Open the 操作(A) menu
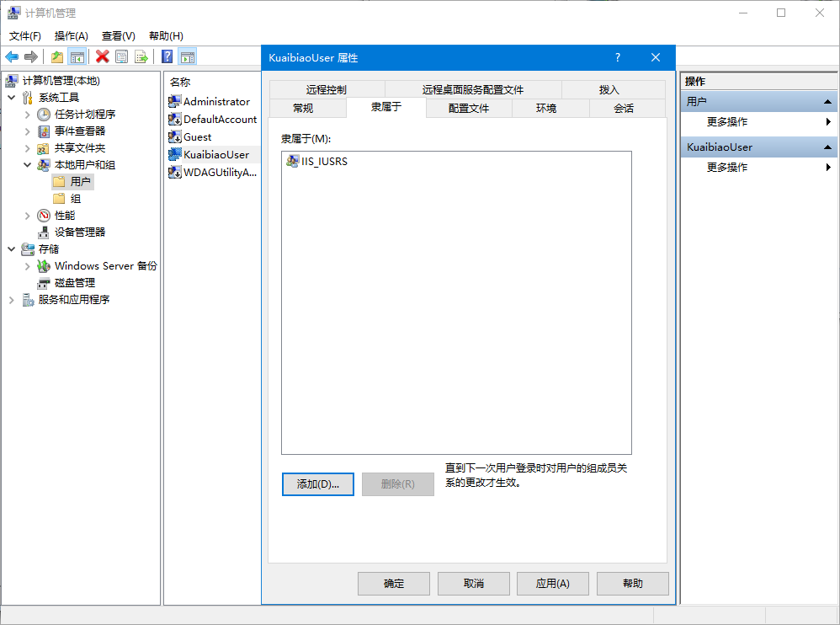The width and height of the screenshot is (840, 625). tap(72, 36)
